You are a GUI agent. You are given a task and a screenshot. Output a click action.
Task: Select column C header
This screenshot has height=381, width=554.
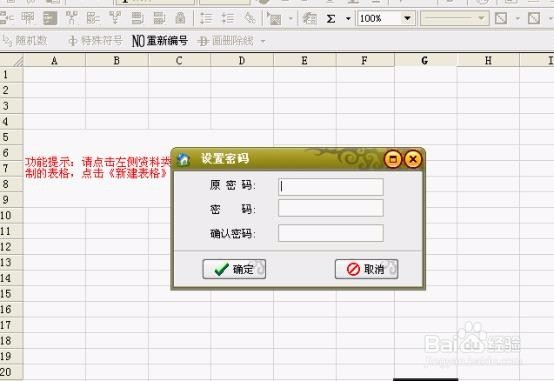(179, 60)
